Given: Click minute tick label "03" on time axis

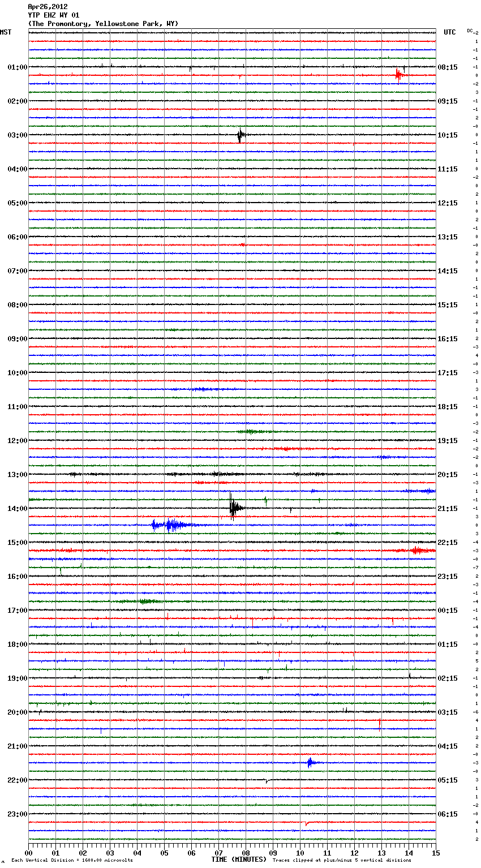Looking at the screenshot, I should (x=110, y=853).
